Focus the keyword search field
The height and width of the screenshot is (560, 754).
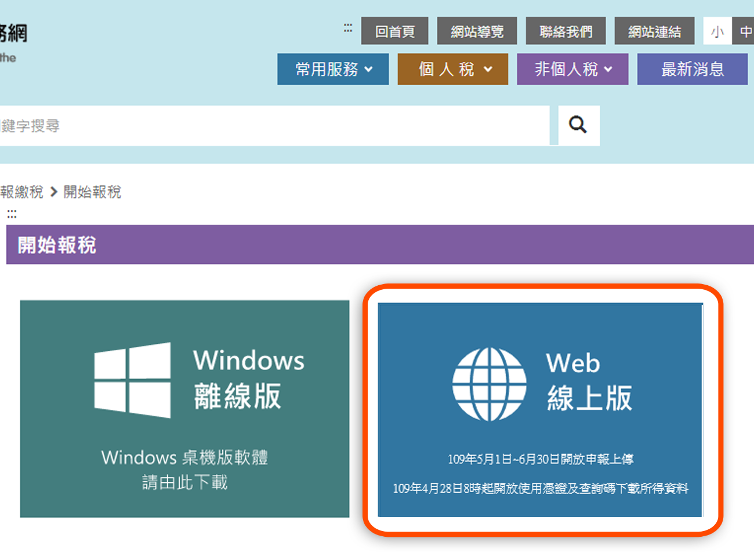tap(274, 126)
